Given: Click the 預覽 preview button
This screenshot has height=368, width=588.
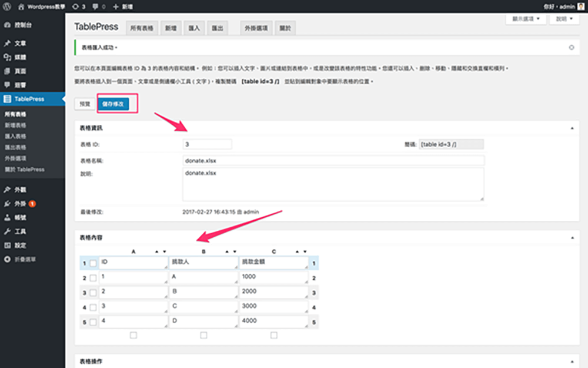Looking at the screenshot, I should [x=85, y=104].
